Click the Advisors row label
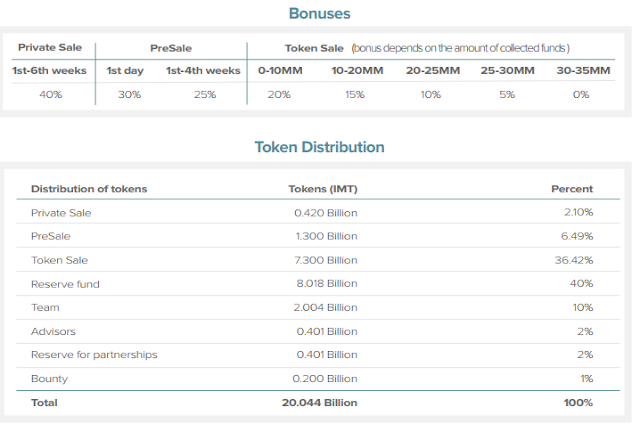Screen dimensions: 640x432 (53, 331)
